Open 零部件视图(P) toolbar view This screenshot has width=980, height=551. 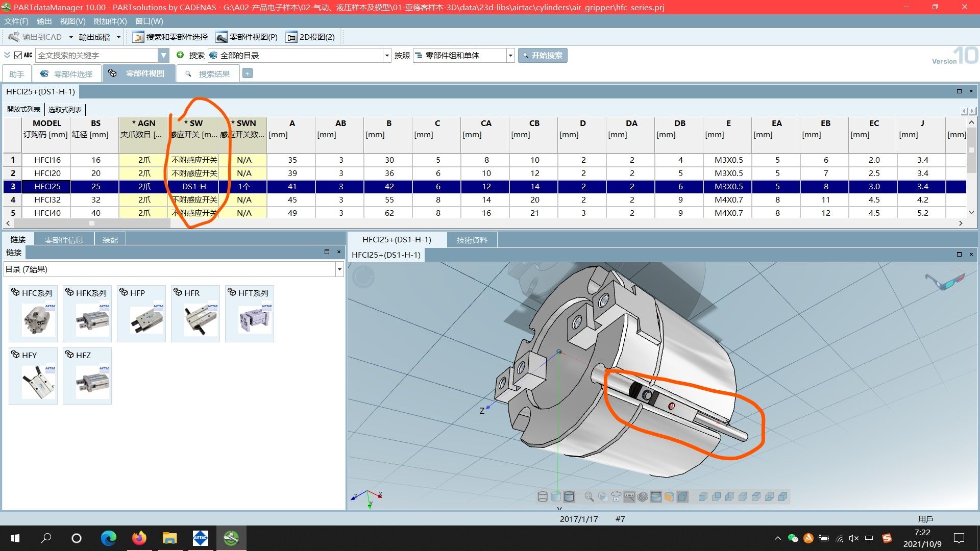click(247, 37)
